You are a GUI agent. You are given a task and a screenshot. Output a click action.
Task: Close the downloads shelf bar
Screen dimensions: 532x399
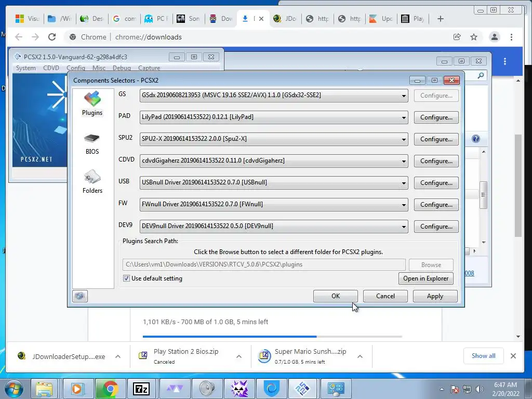point(513,355)
